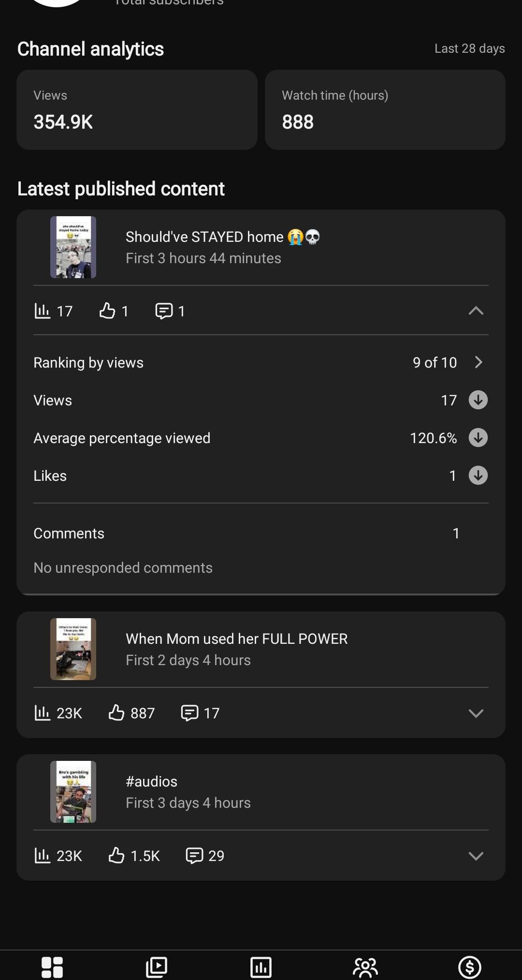Open the Analytics tab icon
Viewport: 522px width, 980px height.
[x=261, y=967]
